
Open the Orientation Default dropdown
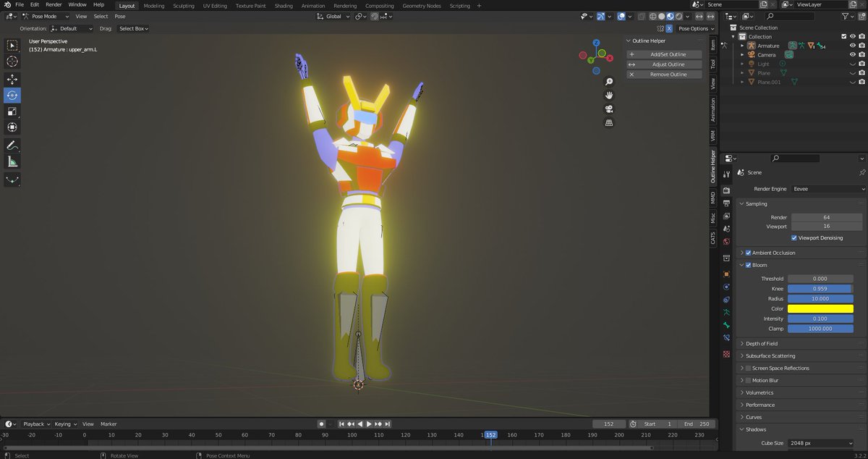[x=72, y=28]
